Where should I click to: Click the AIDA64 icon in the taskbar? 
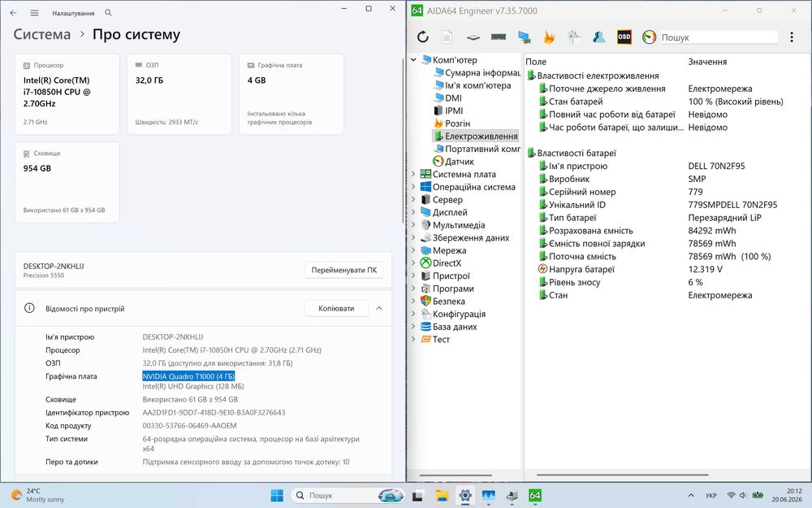point(535,496)
